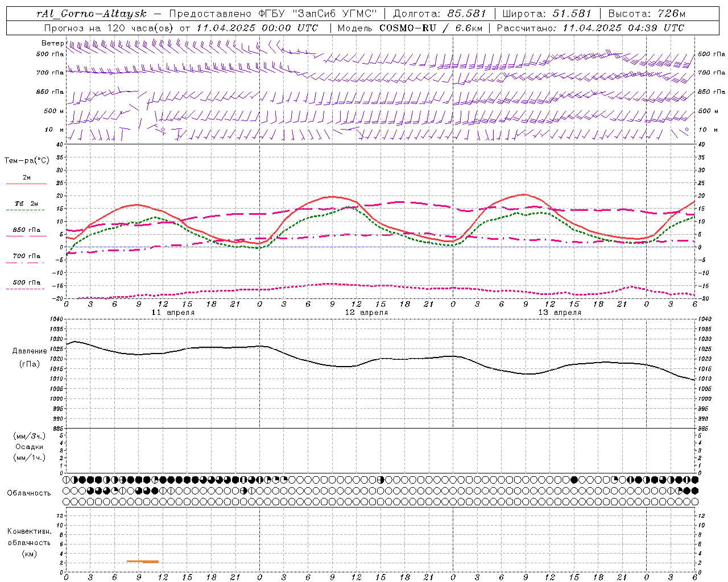Click the '12 апреля' date label
Viewport: 728px width, 582px height.
(x=366, y=313)
